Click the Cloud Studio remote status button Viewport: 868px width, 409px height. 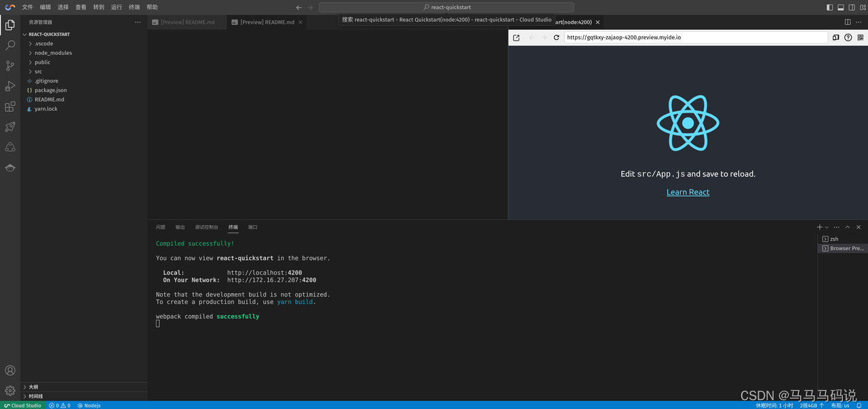pyautogui.click(x=22, y=406)
